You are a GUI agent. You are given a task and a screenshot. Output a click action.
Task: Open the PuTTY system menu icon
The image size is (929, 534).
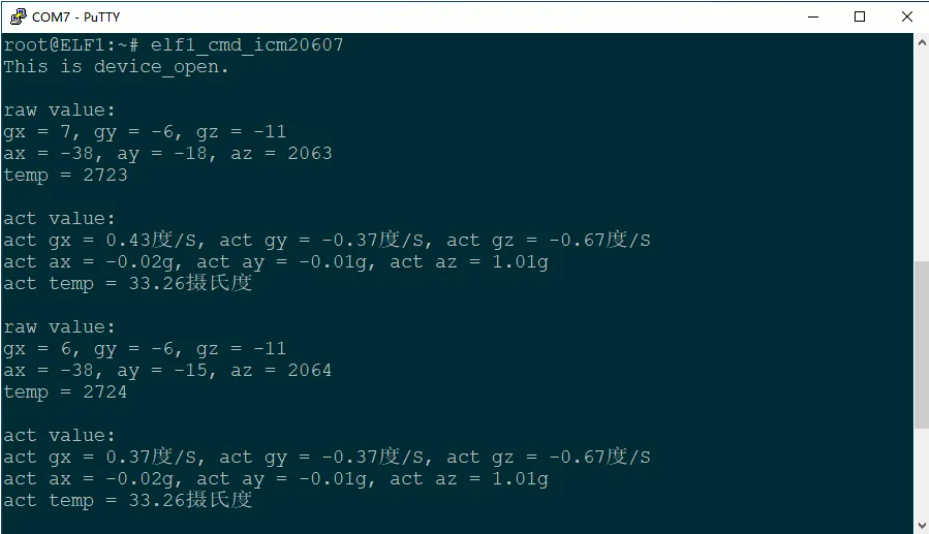click(18, 17)
